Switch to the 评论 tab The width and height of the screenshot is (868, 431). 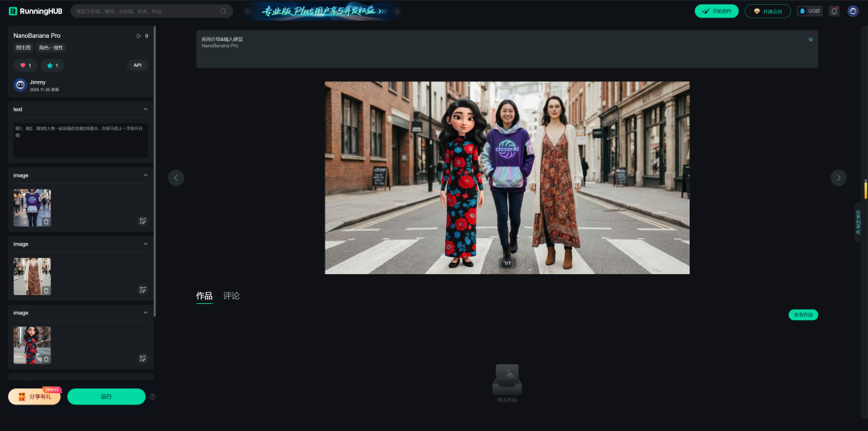pyautogui.click(x=231, y=296)
